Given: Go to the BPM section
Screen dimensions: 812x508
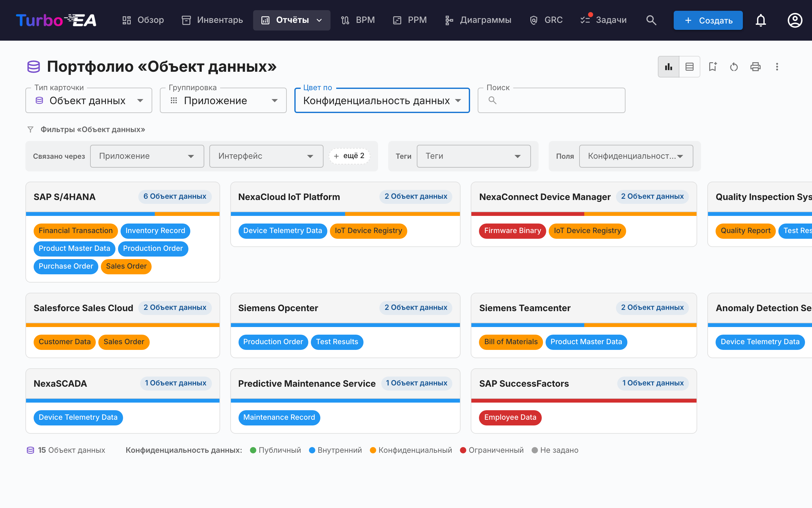Looking at the screenshot, I should (x=358, y=20).
